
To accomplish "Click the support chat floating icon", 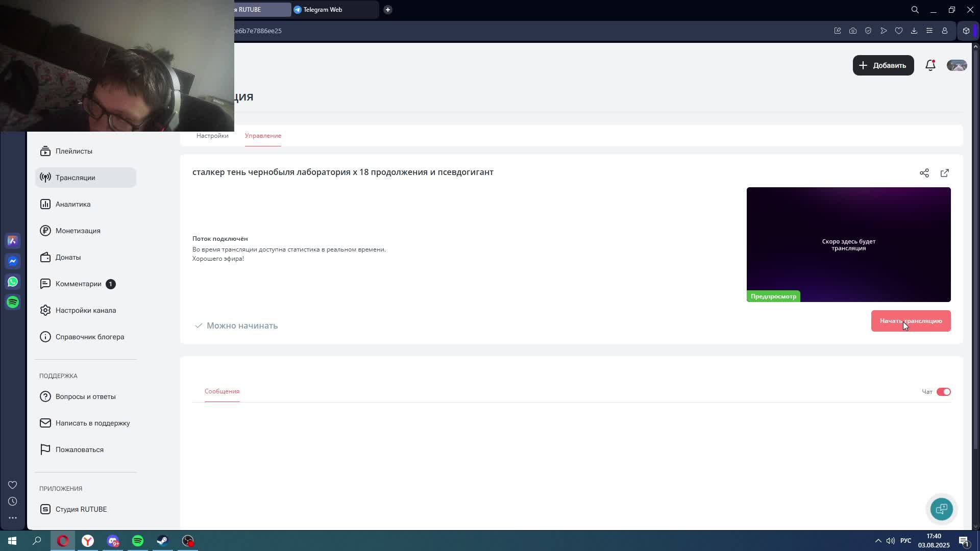I will pyautogui.click(x=941, y=509).
